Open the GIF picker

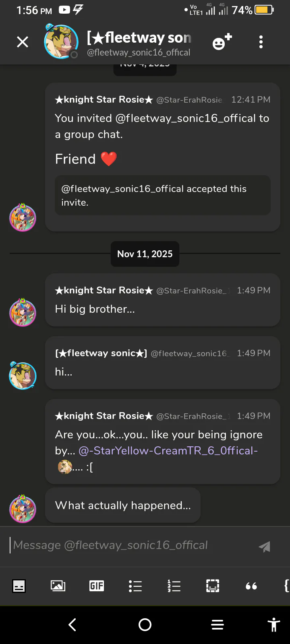coord(97,586)
